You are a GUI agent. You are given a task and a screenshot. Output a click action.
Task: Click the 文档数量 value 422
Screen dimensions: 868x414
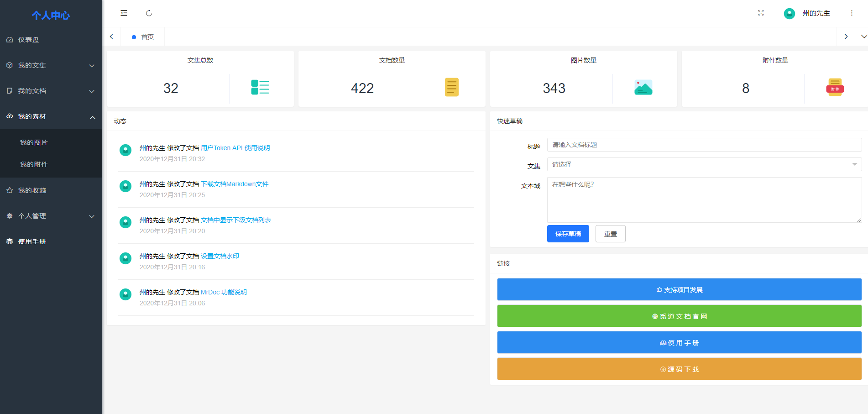[362, 88]
